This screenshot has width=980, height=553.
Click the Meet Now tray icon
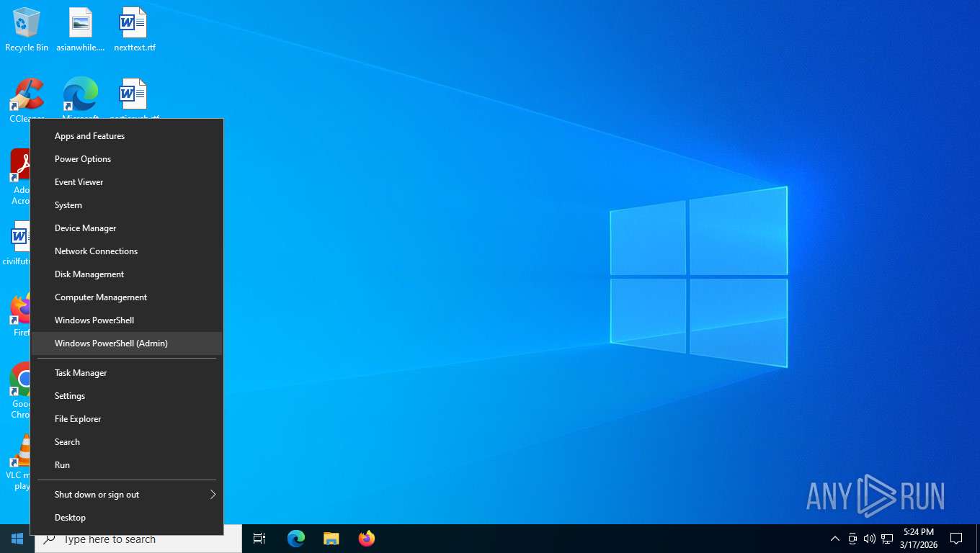[x=852, y=539]
